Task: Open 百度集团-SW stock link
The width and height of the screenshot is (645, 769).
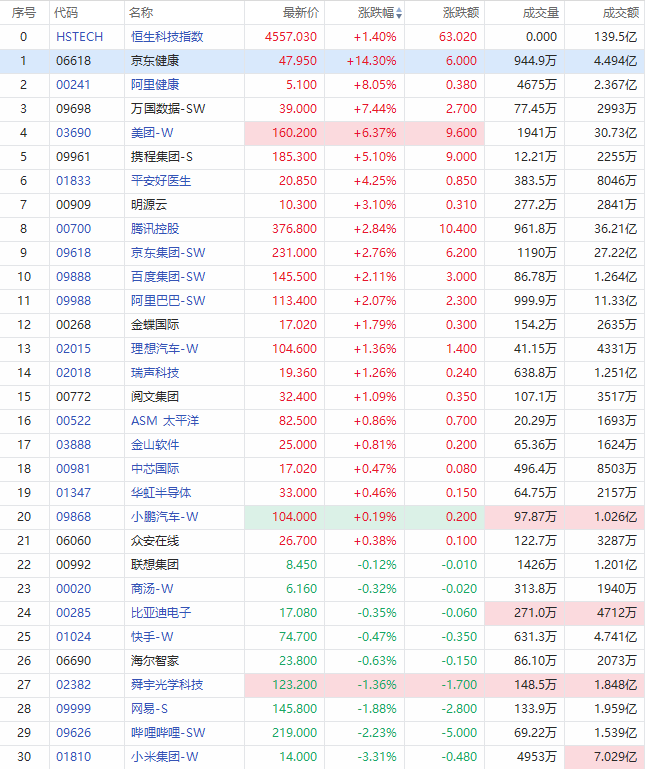Action: (168, 277)
